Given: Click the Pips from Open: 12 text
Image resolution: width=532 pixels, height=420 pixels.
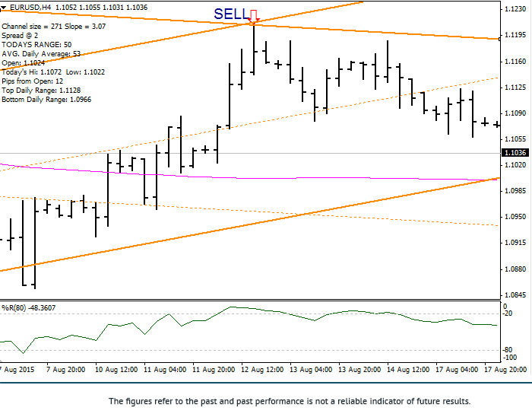Looking at the screenshot, I should 33,81.
